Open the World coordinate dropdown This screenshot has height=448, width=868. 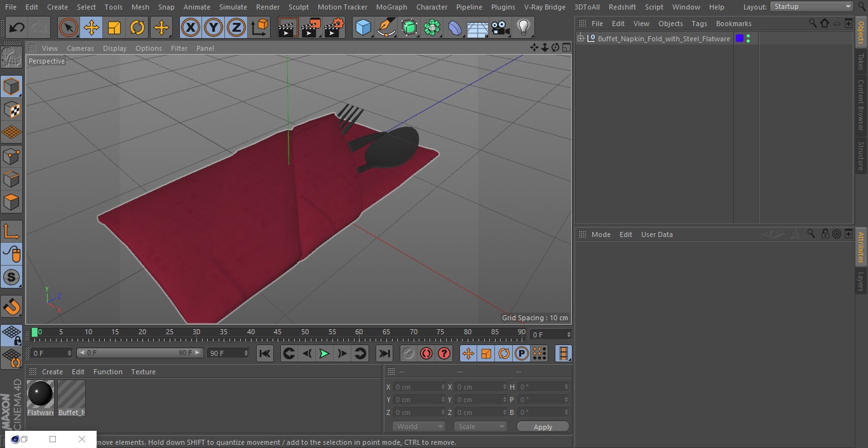tap(419, 426)
